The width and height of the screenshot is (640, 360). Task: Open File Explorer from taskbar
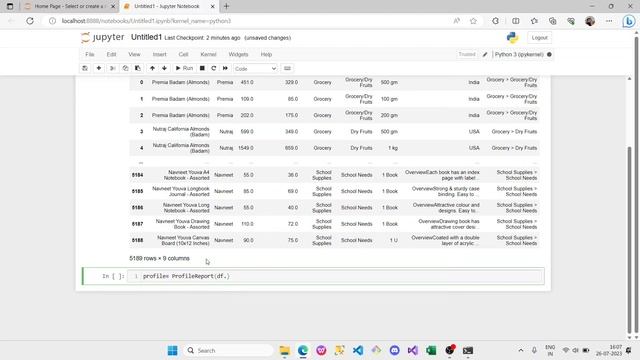pyautogui.click(x=284, y=351)
